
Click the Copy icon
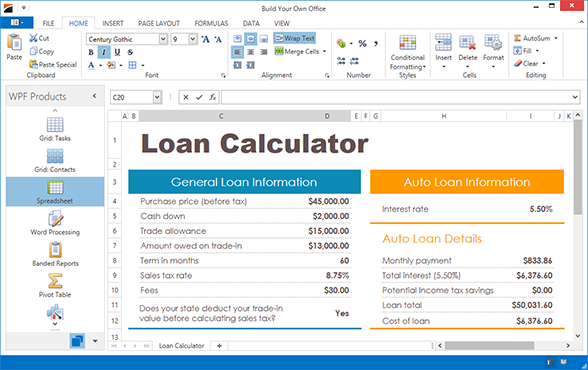pos(34,51)
